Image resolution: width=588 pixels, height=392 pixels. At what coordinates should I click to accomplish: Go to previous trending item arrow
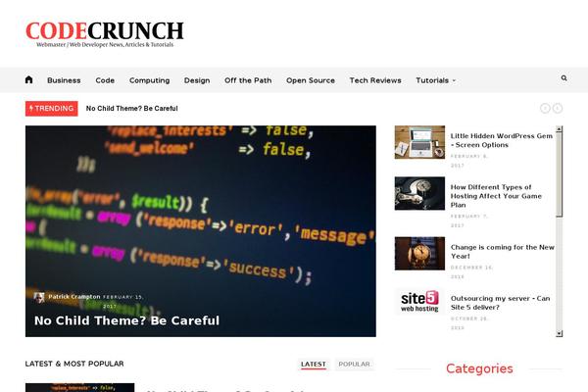[x=545, y=109]
